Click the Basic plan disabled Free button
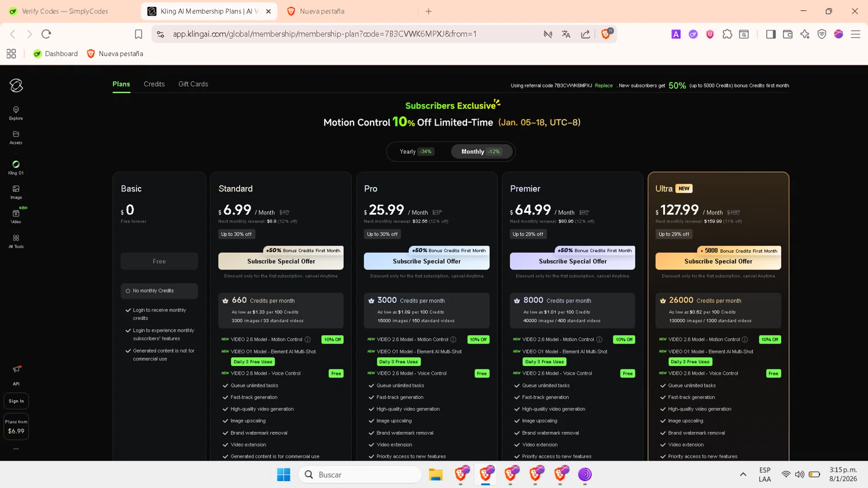This screenshot has width=868, height=488. [x=159, y=261]
